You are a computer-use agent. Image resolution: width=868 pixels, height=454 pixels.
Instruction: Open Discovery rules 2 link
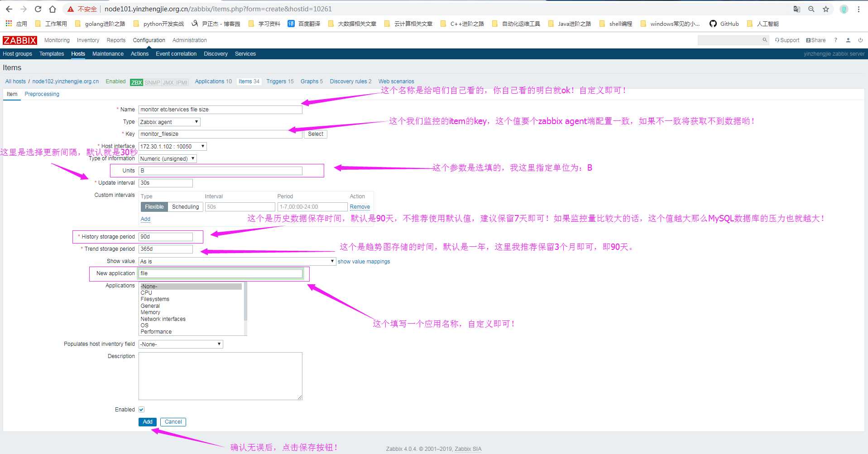(x=350, y=81)
